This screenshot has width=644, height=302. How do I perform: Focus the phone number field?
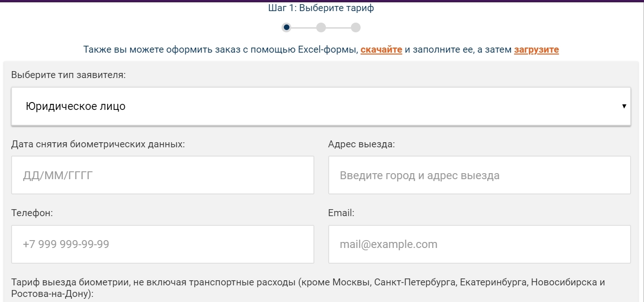point(163,244)
